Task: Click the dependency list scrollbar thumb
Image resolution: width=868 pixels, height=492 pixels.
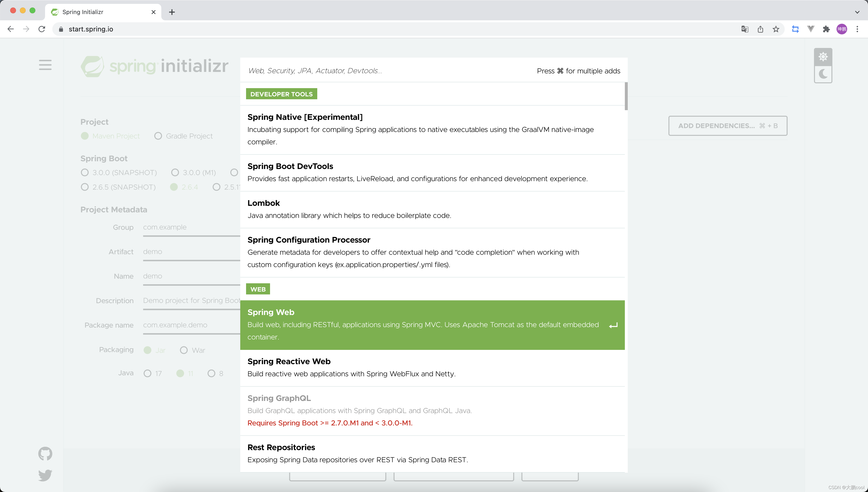Action: pos(626,96)
